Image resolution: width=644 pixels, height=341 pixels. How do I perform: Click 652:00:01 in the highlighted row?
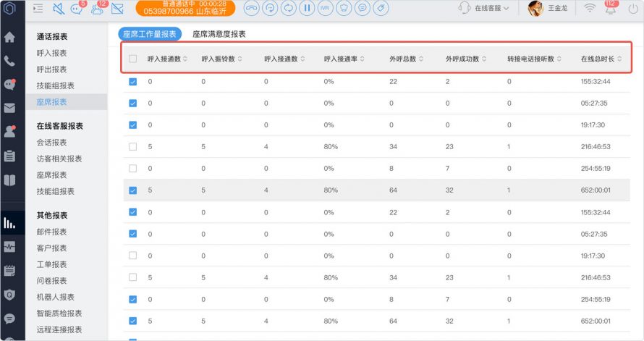[x=596, y=190]
